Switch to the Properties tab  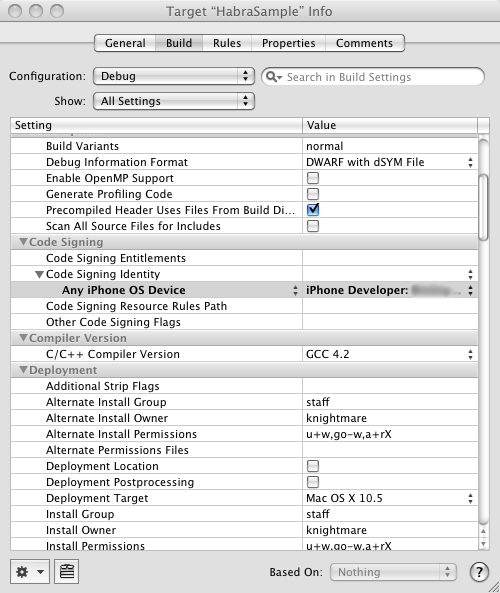point(289,43)
